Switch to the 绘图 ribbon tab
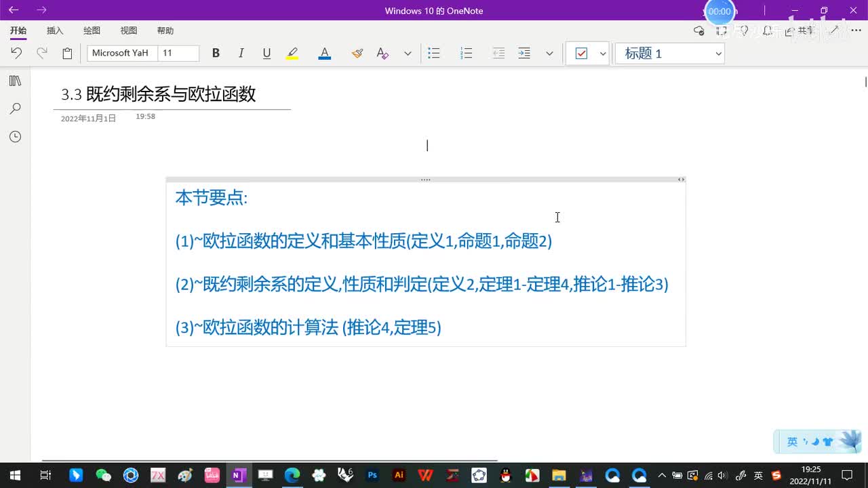 (x=92, y=30)
